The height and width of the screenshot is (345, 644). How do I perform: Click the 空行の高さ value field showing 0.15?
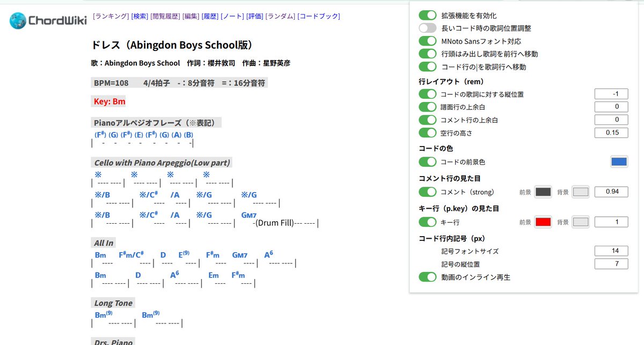pyautogui.click(x=611, y=133)
